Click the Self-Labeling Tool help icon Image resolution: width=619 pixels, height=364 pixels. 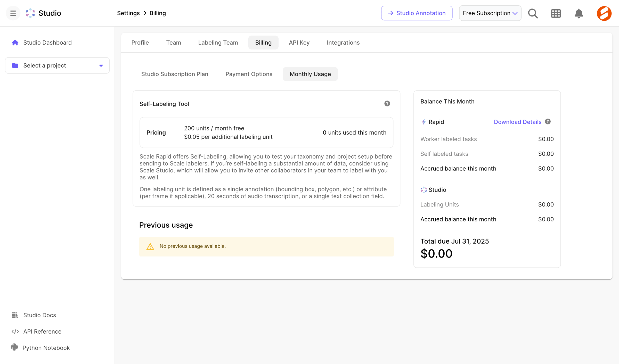[x=387, y=104]
